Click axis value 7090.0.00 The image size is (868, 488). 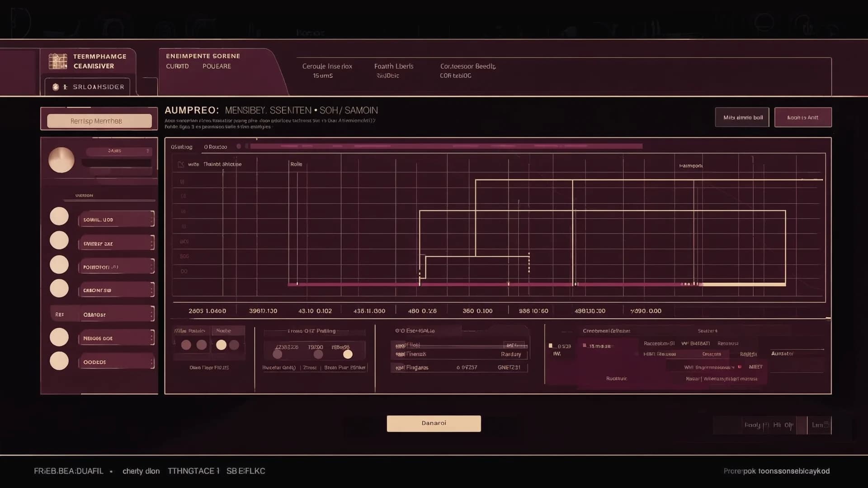(646, 311)
